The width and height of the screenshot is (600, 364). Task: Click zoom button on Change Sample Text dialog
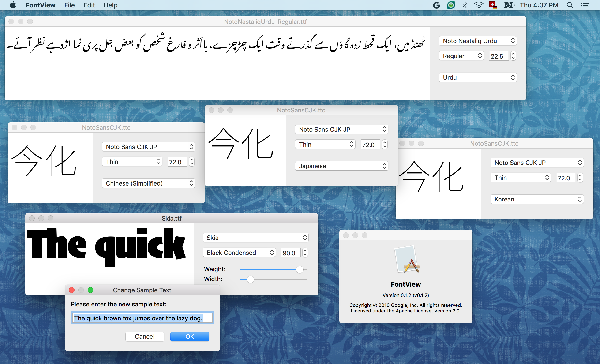click(x=90, y=290)
